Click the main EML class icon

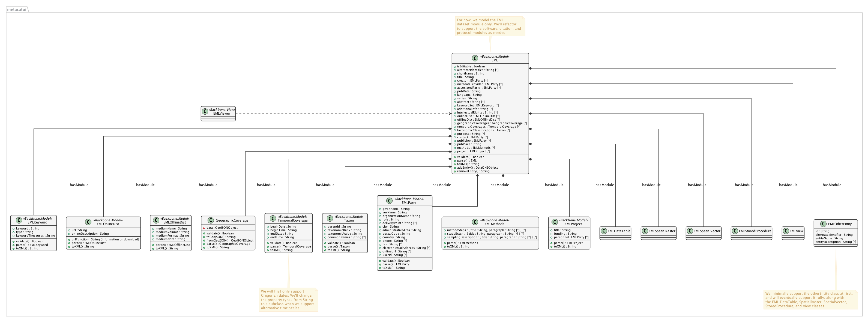point(475,58)
